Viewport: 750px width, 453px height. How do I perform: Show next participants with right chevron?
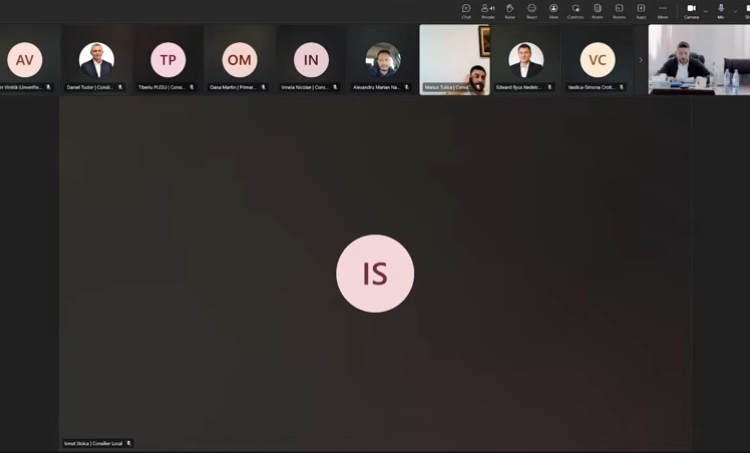(x=641, y=60)
